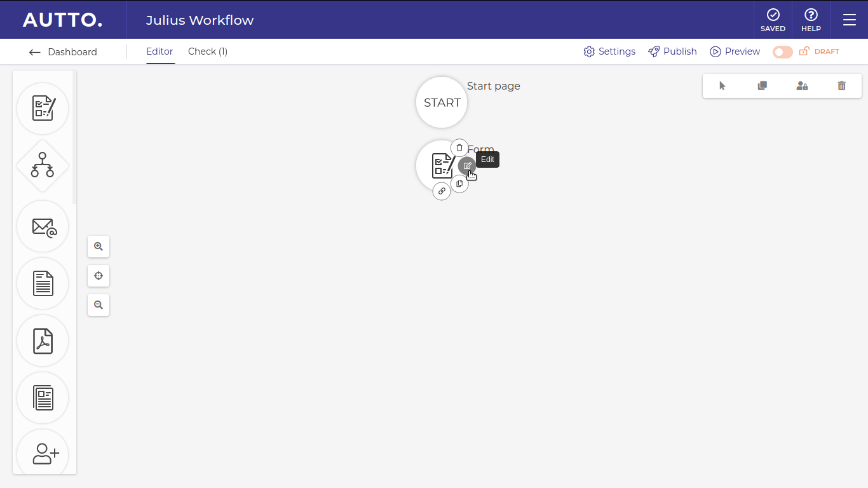
Task: Open HELP
Action: click(811, 20)
